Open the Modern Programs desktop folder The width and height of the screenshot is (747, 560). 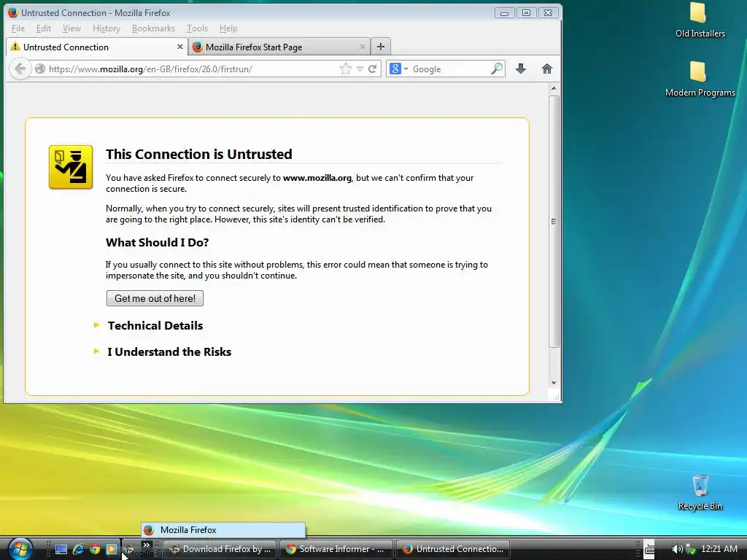(700, 79)
